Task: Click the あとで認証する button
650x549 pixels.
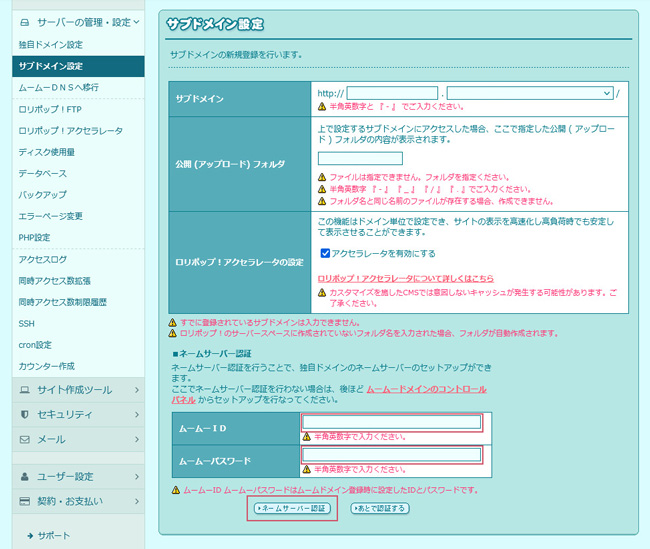Action: [x=381, y=509]
